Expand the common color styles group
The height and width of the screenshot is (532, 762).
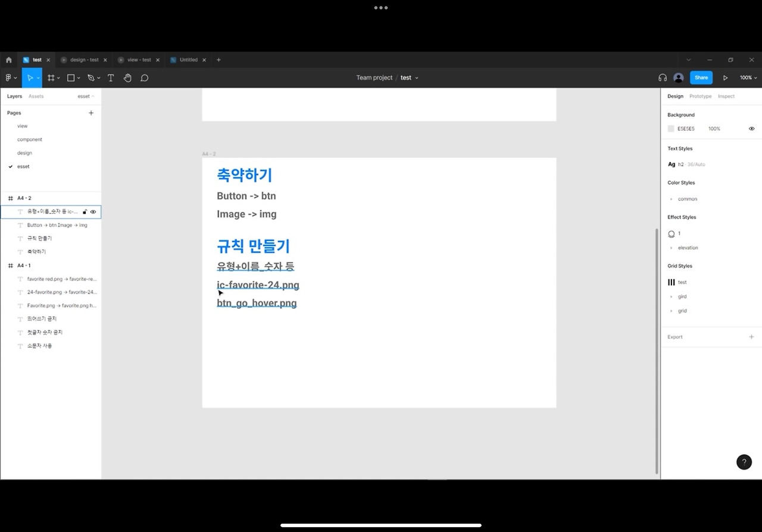pos(672,199)
